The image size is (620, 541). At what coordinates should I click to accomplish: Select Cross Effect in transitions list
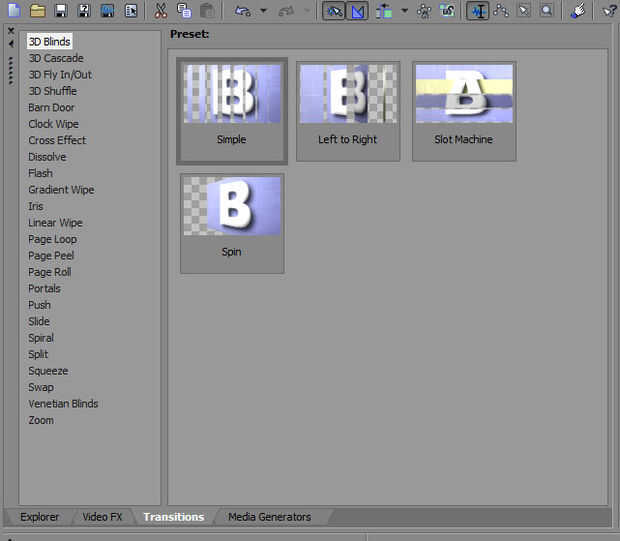57,141
